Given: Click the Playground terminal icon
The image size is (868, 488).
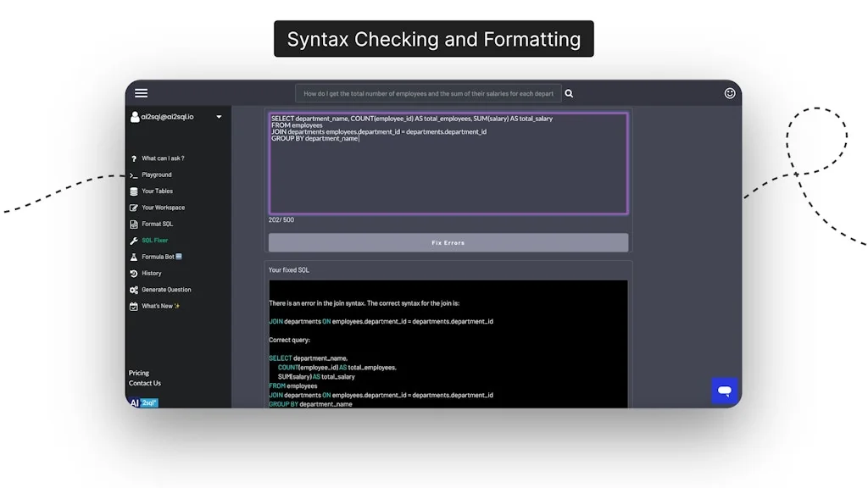Looking at the screenshot, I should pos(134,175).
